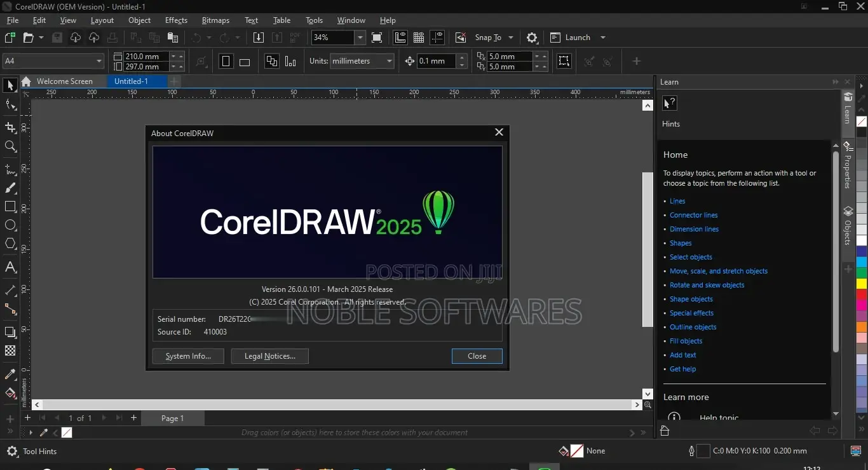868x470 pixels.
Task: Pick the cyan swatch in color palette
Action: 862,261
